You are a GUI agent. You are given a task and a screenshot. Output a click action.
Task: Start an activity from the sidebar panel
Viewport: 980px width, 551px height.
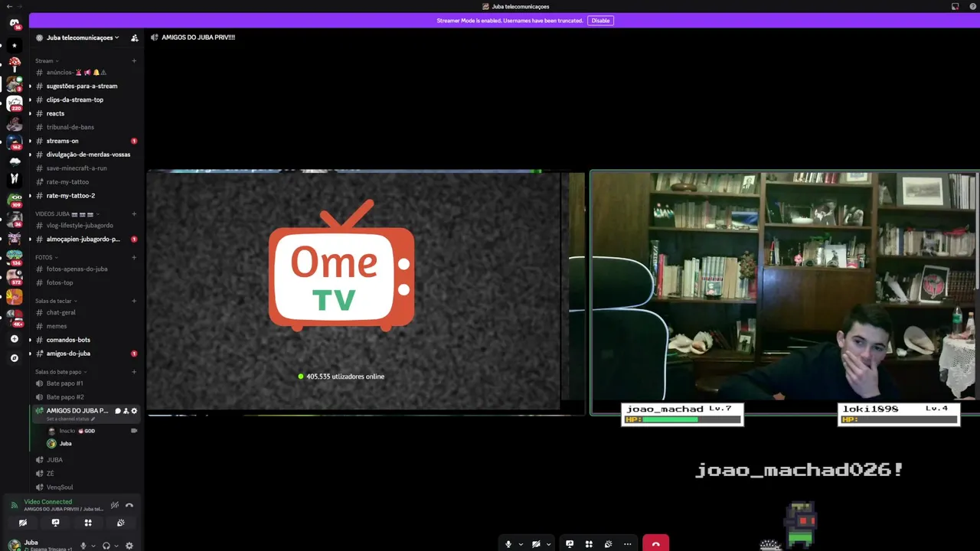(88, 523)
